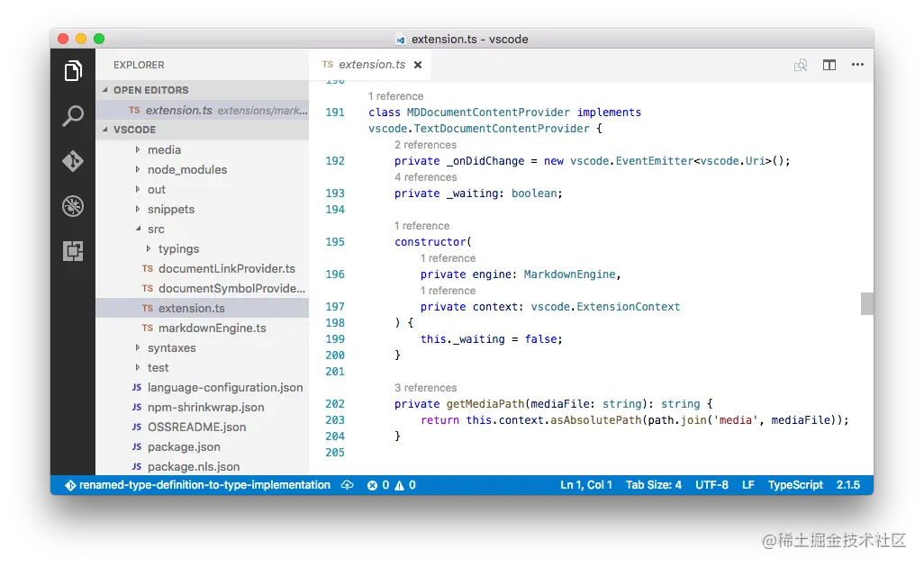Open the Debug view in activity bar
Viewport: 924px width, 567px height.
(x=72, y=206)
